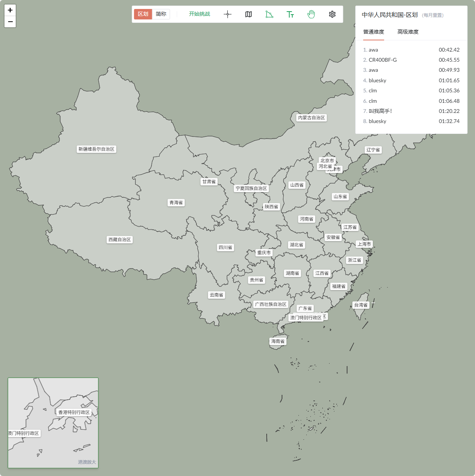The image size is (475, 476).
Task: Select the crosshair locate tool
Action: [x=227, y=14]
